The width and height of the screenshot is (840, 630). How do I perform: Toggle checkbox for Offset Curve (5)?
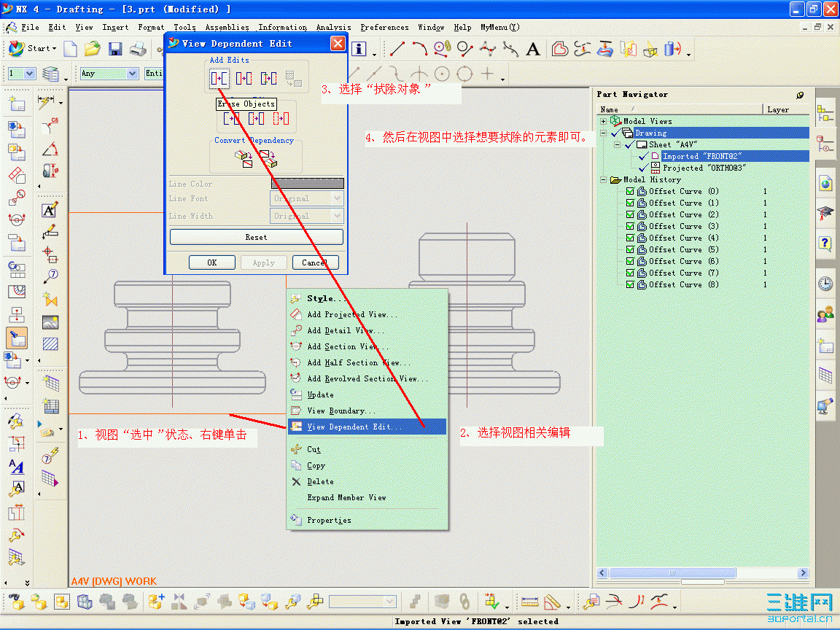(x=630, y=249)
